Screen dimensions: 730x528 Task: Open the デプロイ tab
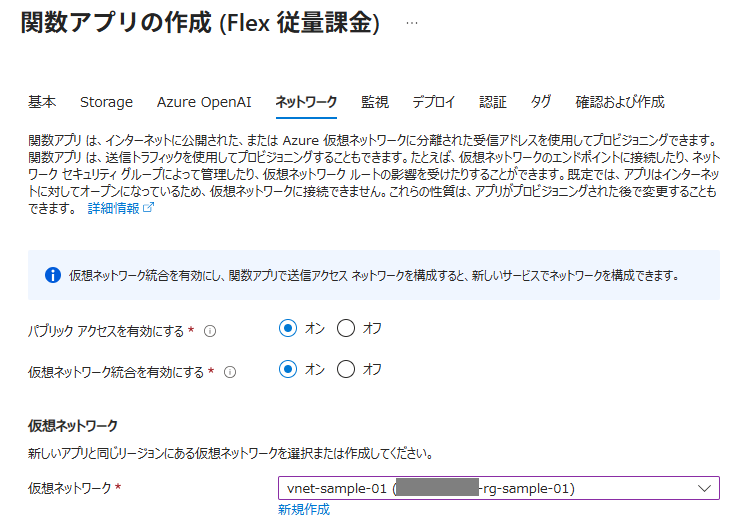pyautogui.click(x=433, y=102)
